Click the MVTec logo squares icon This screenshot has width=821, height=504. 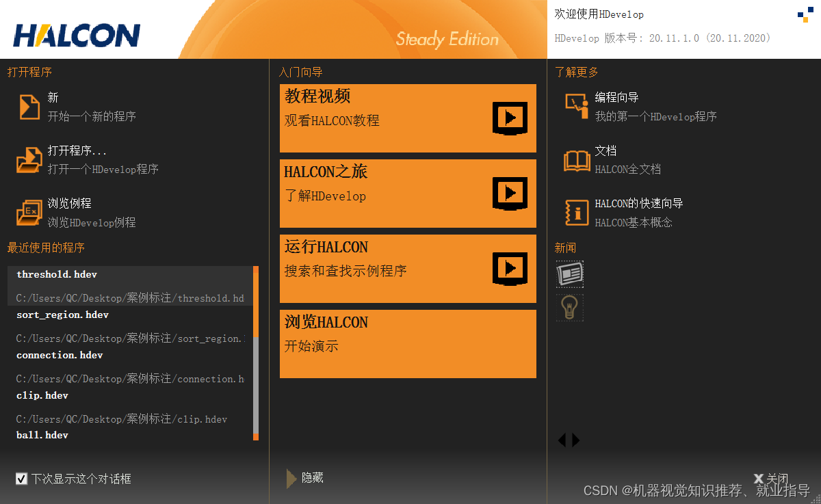[805, 14]
